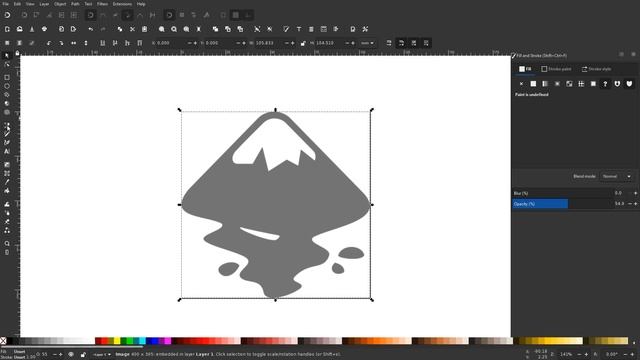640x360 pixels.
Task: Click the Group objects icon
Action: coord(257,29)
